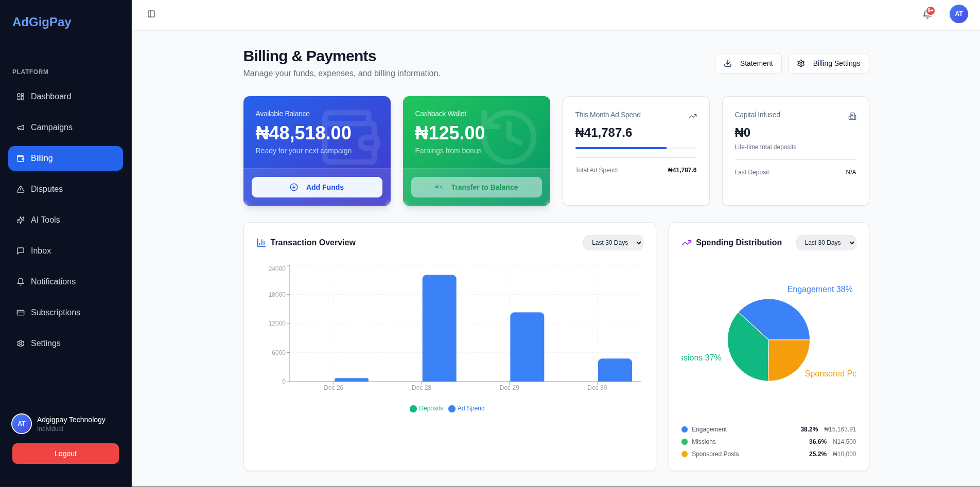The width and height of the screenshot is (980, 487).
Task: Open Settings from sidebar menu
Action: point(65,344)
